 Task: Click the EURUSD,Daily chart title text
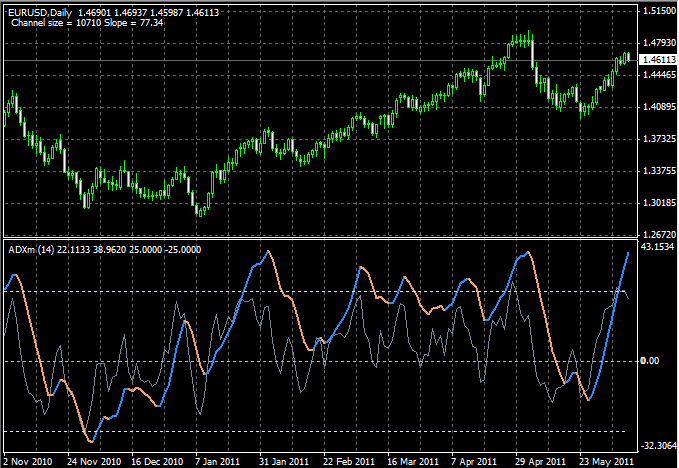tap(40, 13)
